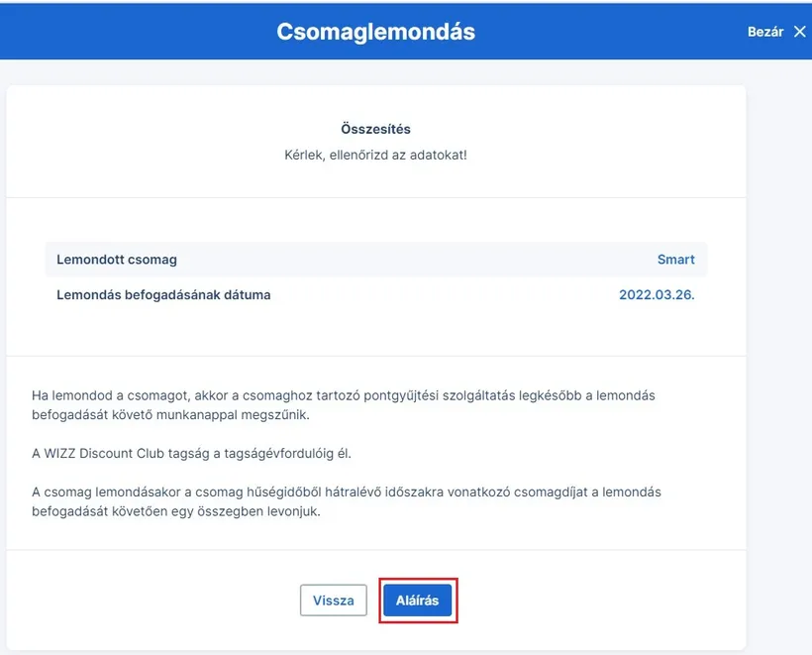The height and width of the screenshot is (655, 812).
Task: Select the Összesítés heading
Action: [x=375, y=129]
